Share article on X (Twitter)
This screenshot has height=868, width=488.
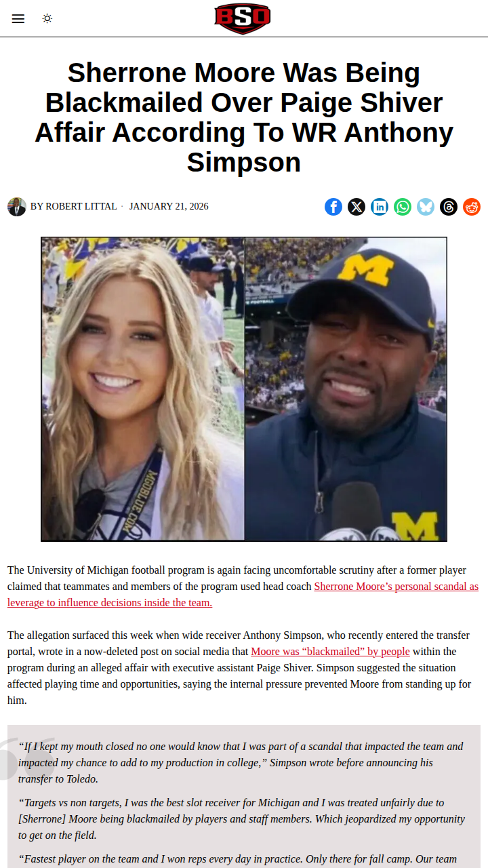pyautogui.click(x=357, y=207)
